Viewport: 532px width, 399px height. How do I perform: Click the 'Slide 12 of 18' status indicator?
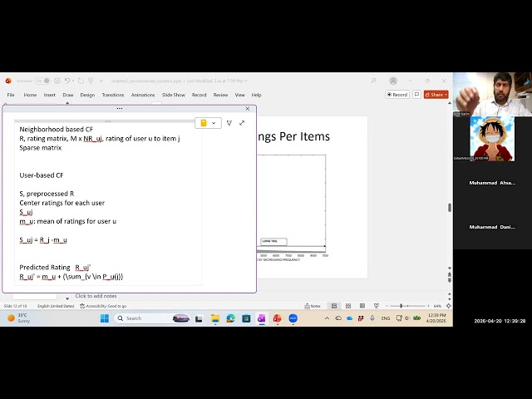pos(15,306)
